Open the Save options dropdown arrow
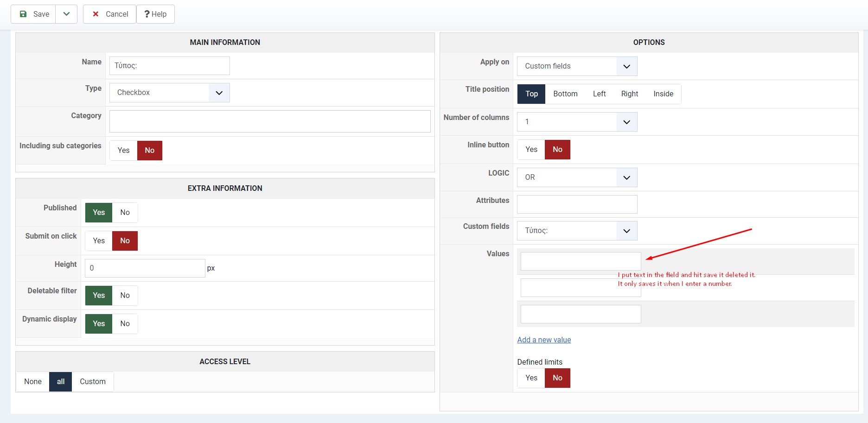This screenshot has height=423, width=868. [66, 14]
